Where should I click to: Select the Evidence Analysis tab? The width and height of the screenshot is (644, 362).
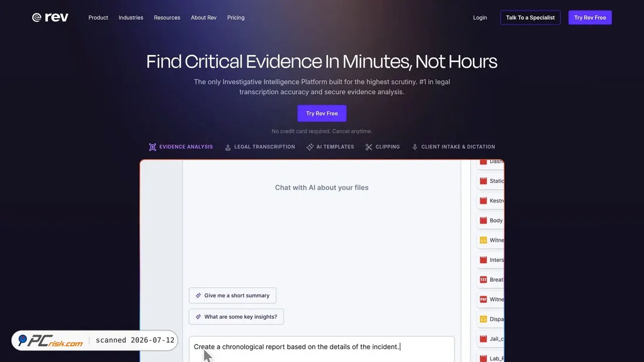click(x=181, y=147)
